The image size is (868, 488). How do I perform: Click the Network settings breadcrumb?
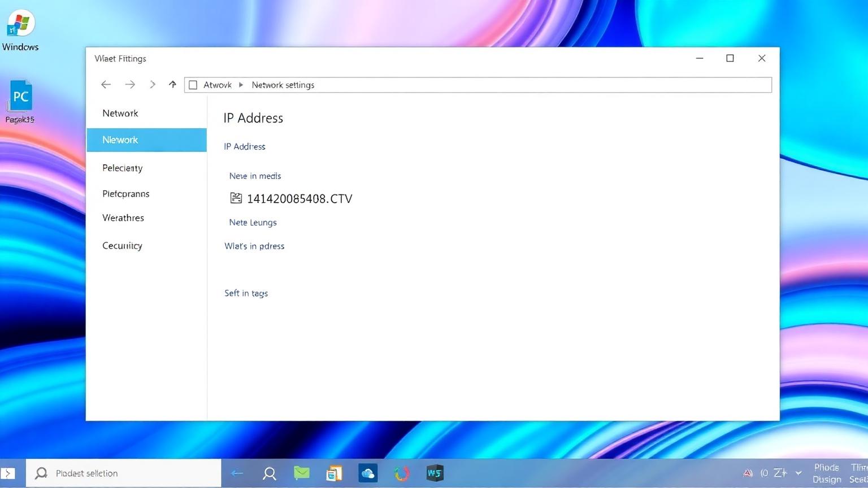pyautogui.click(x=283, y=85)
